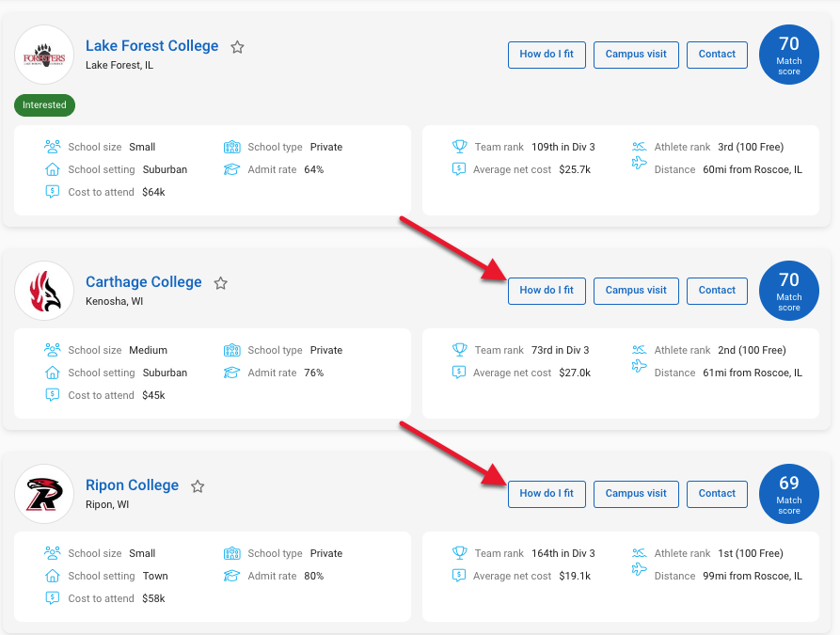Select '109th in Div 3' team rank text
Viewport: 840px width, 635px height.
coord(563,147)
